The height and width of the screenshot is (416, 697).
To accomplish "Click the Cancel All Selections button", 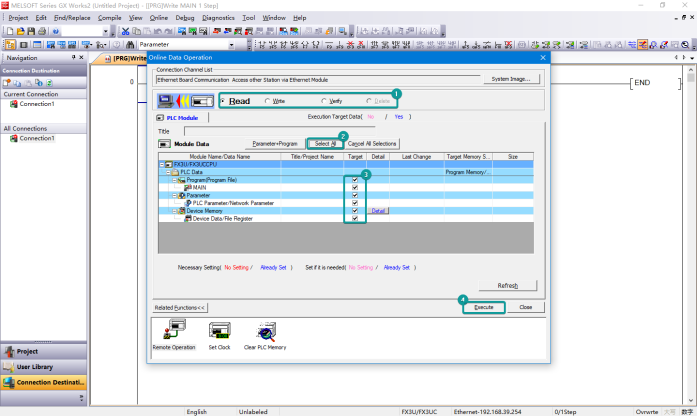I will coord(372,144).
